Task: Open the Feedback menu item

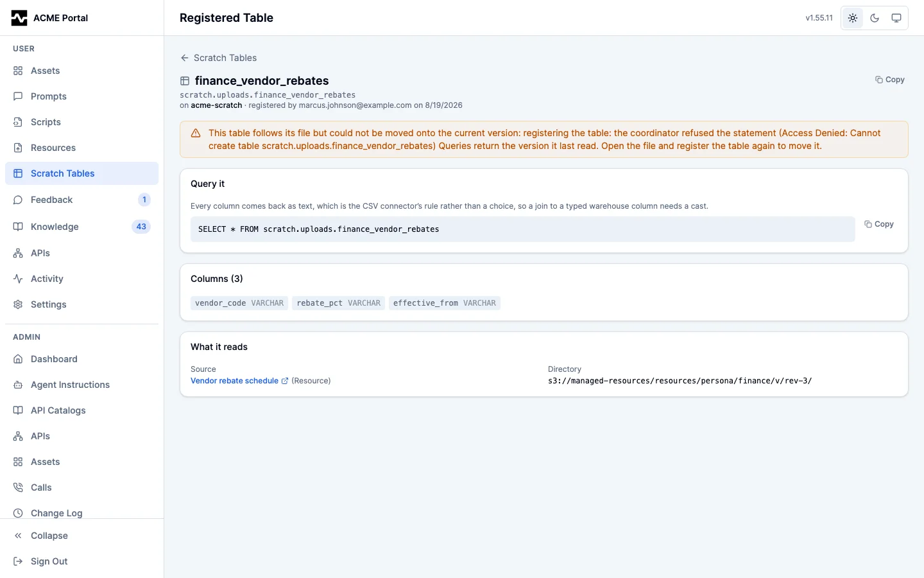Action: (x=81, y=200)
